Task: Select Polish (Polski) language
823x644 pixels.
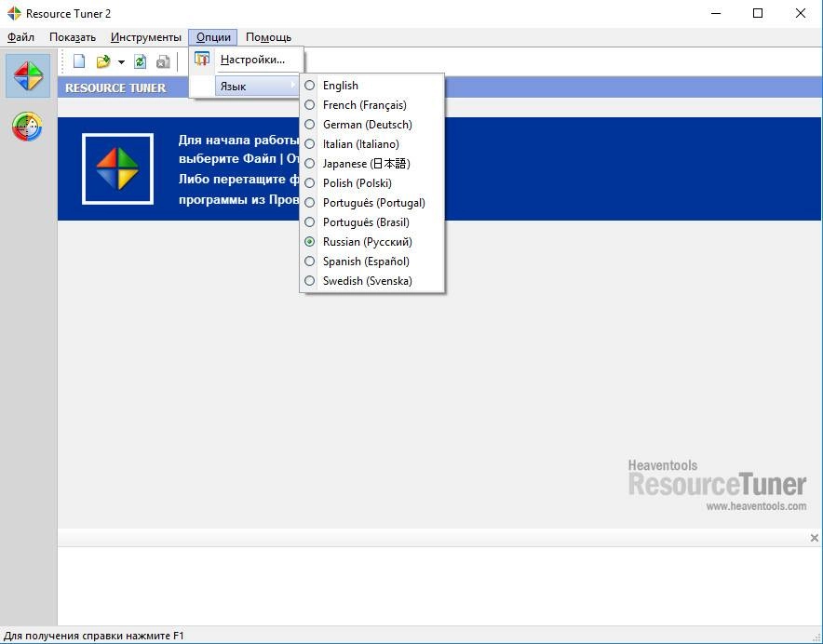Action: 371,183
